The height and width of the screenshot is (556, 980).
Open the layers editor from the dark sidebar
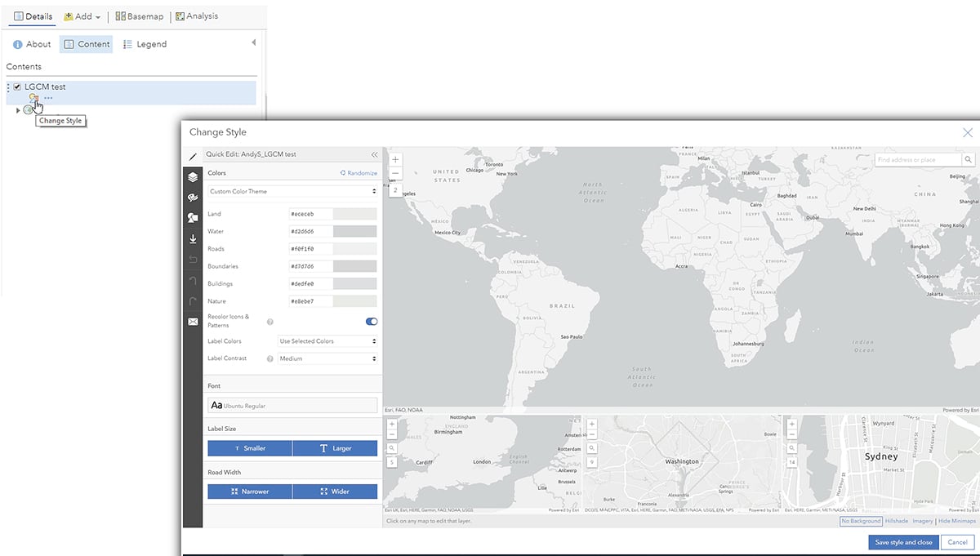[x=193, y=177]
